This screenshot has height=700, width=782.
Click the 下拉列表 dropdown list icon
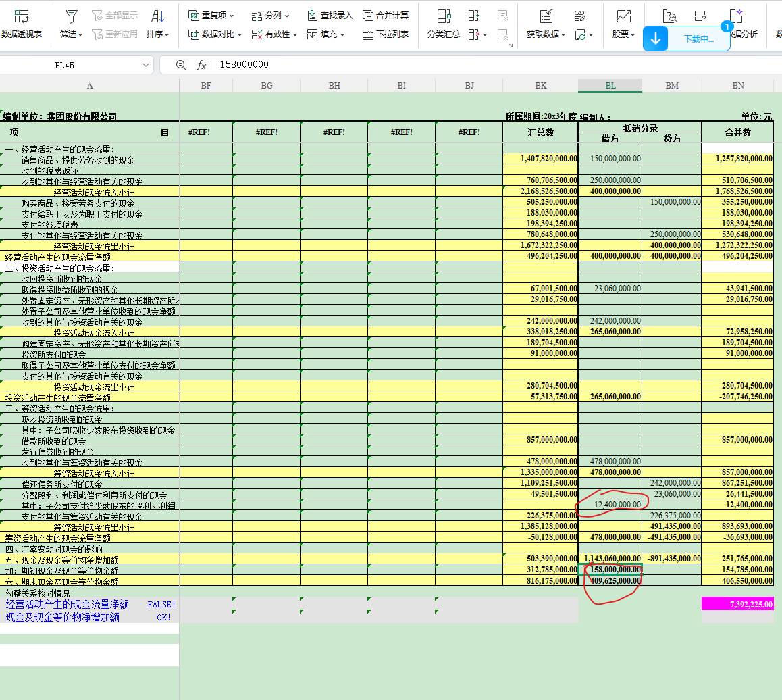368,34
